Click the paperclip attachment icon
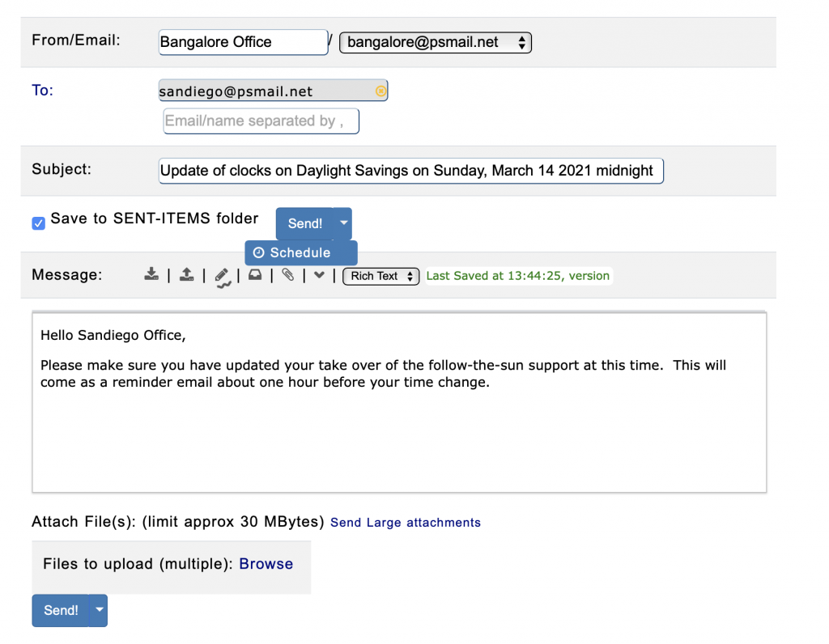This screenshot has width=829, height=644. tap(287, 275)
